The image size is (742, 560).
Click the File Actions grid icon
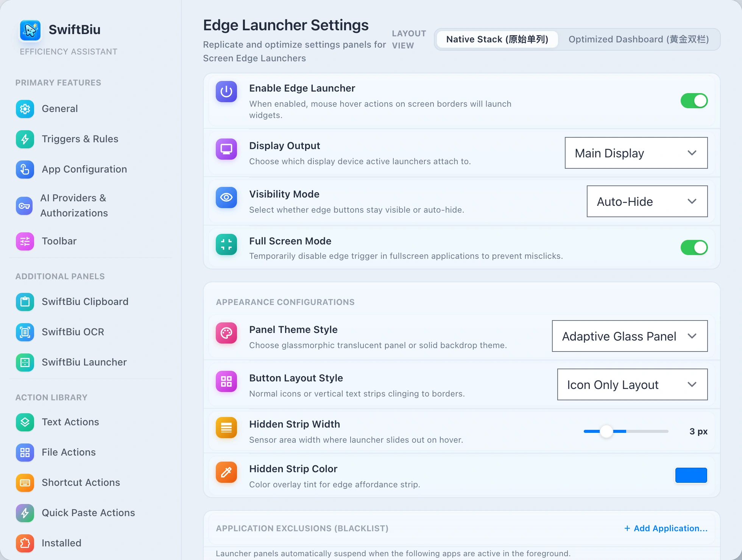[x=25, y=453]
